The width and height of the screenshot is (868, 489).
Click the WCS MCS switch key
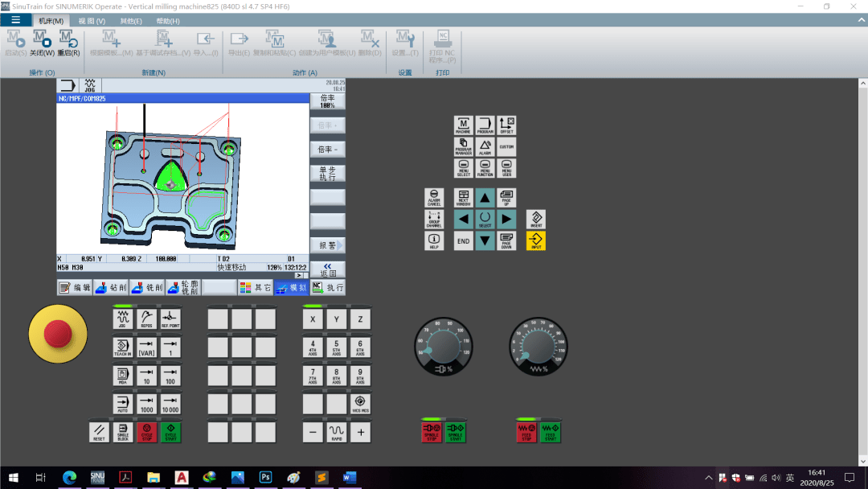click(360, 404)
